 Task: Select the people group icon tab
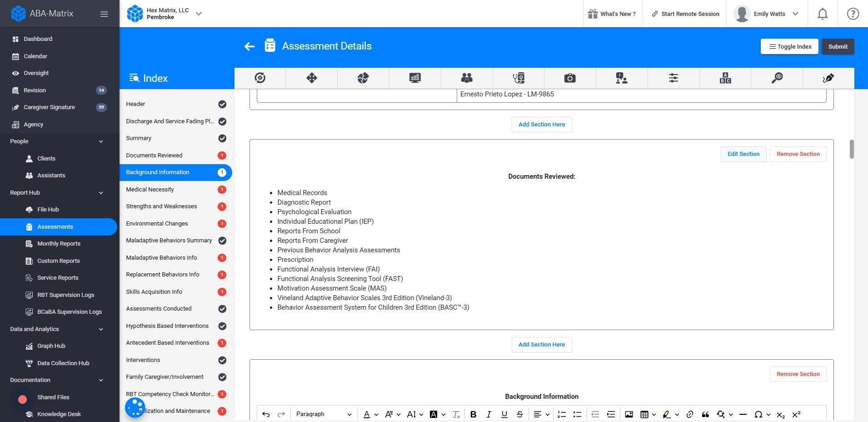coord(467,78)
